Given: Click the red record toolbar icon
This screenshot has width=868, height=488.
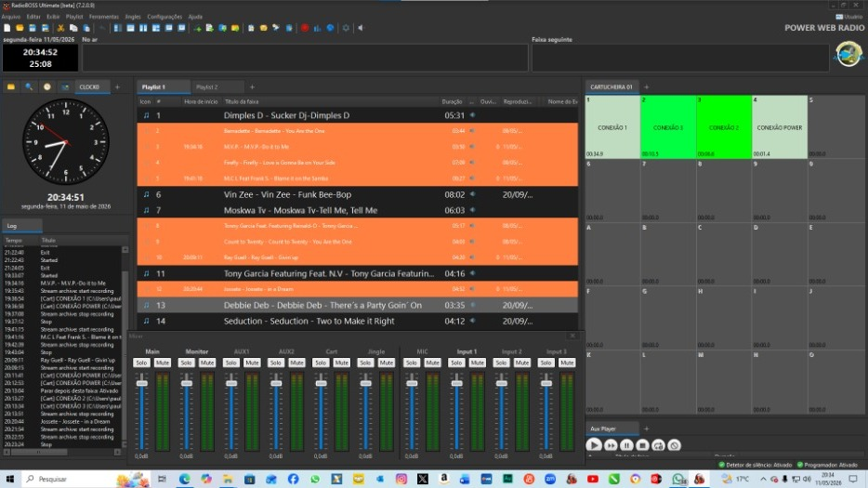Looking at the screenshot, I should [305, 28].
